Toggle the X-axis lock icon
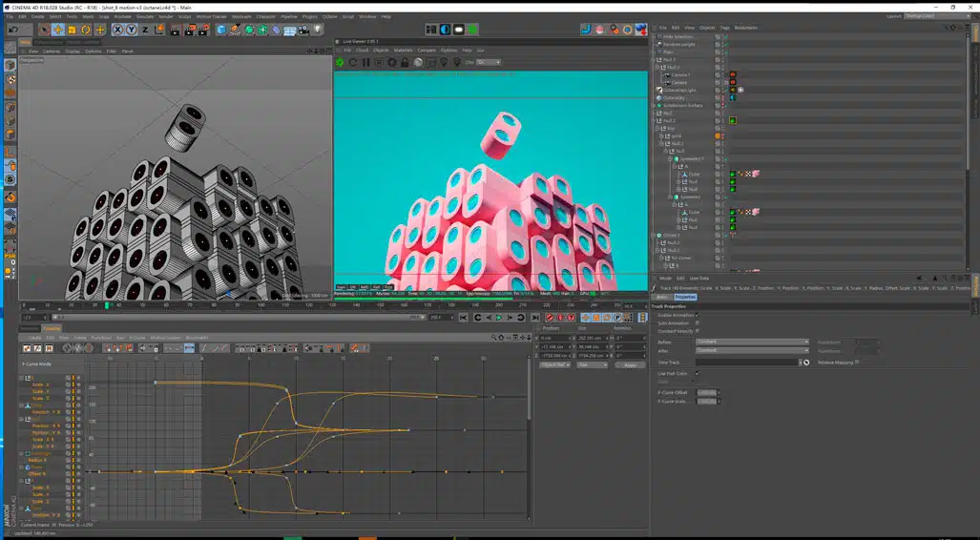Image resolution: width=980 pixels, height=540 pixels. [118, 30]
